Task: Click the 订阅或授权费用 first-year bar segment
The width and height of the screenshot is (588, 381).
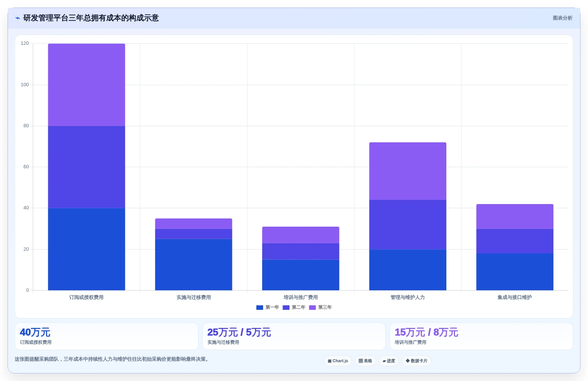Action: 87,249
